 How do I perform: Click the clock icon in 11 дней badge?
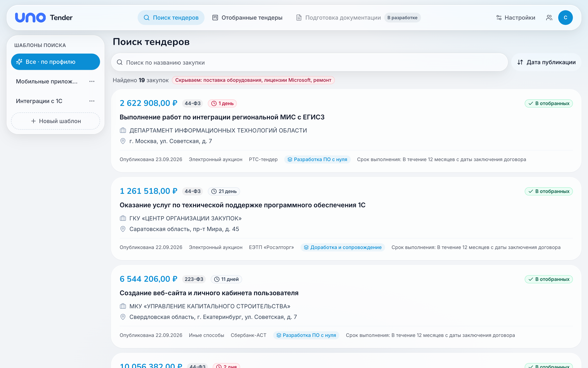coord(217,279)
